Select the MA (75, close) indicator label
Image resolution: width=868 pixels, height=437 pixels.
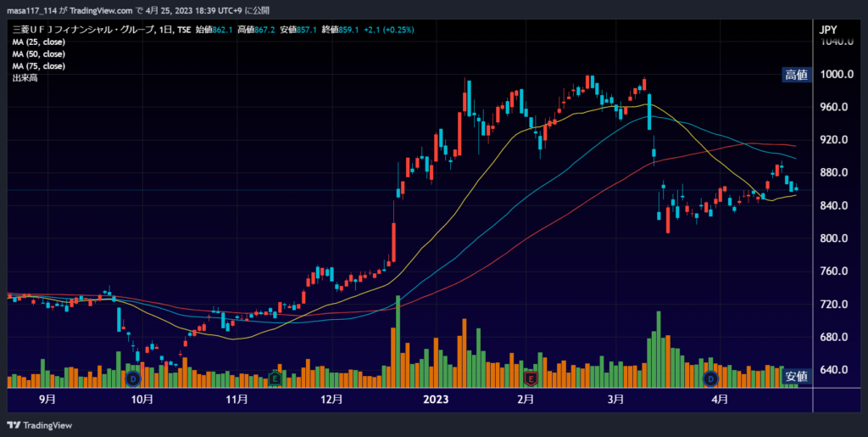point(39,66)
